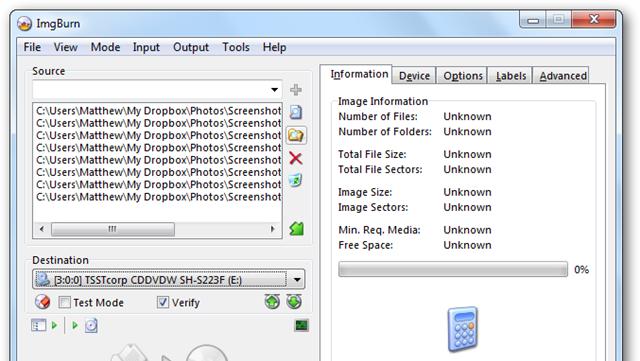Browse for a file icon
The image size is (640, 361).
pos(296,112)
